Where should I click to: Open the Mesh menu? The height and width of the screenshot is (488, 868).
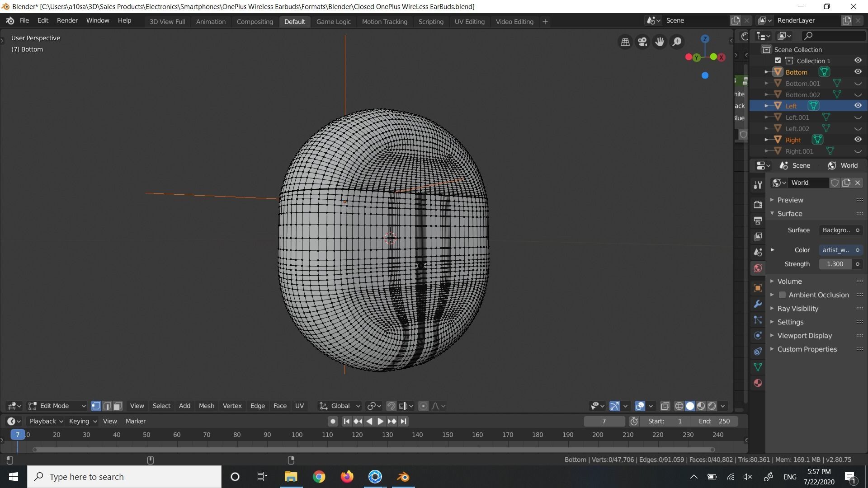click(206, 406)
